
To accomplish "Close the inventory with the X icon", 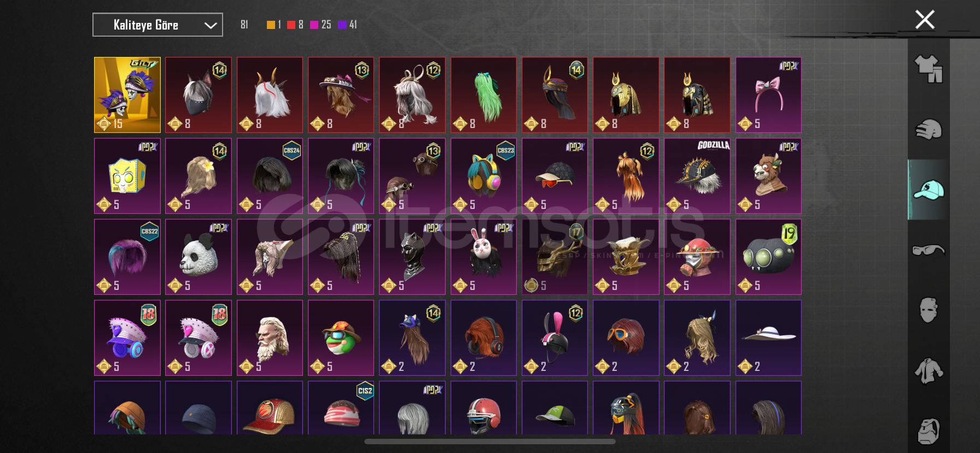I will pyautogui.click(x=925, y=20).
